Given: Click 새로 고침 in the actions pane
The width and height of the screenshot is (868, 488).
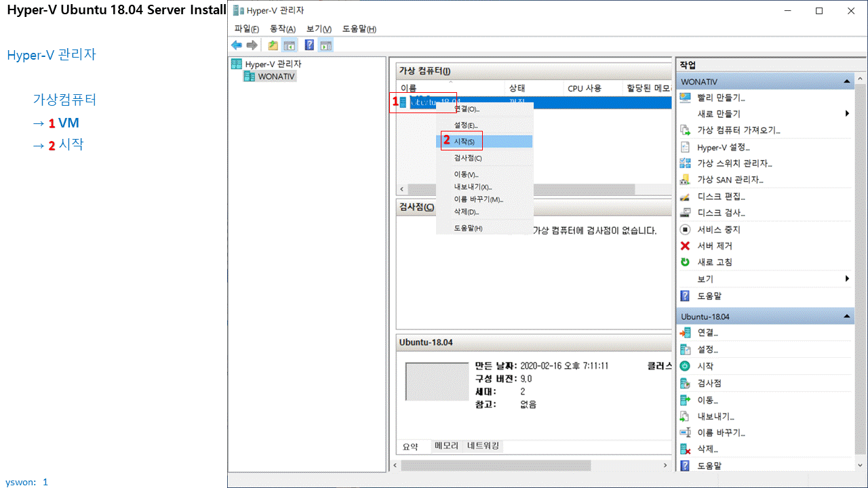Looking at the screenshot, I should pos(715,262).
